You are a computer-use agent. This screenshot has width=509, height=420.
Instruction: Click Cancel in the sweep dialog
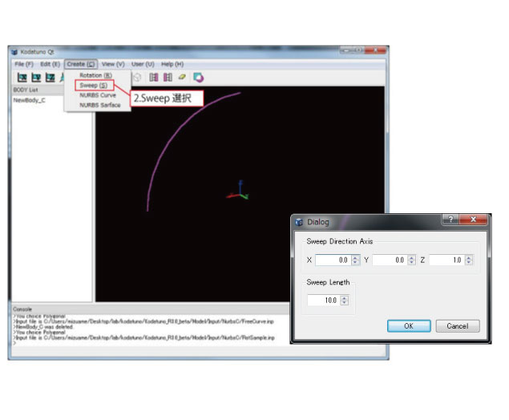(458, 326)
